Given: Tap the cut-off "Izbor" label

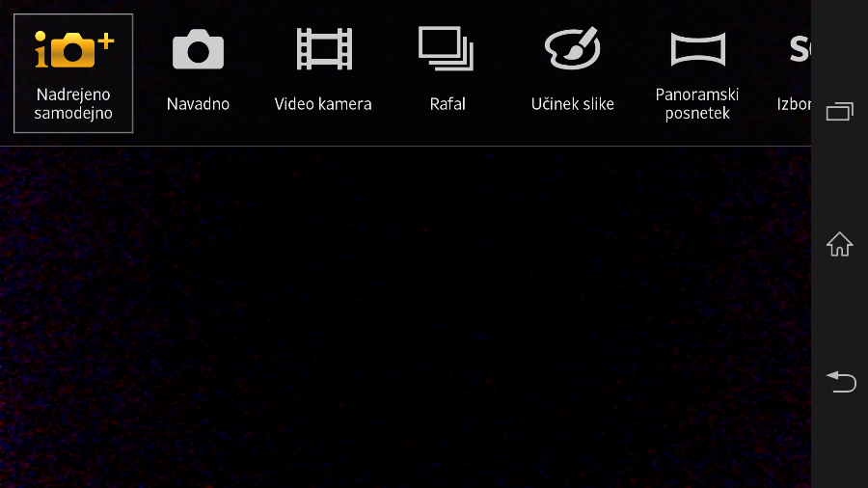Looking at the screenshot, I should coord(794,104).
